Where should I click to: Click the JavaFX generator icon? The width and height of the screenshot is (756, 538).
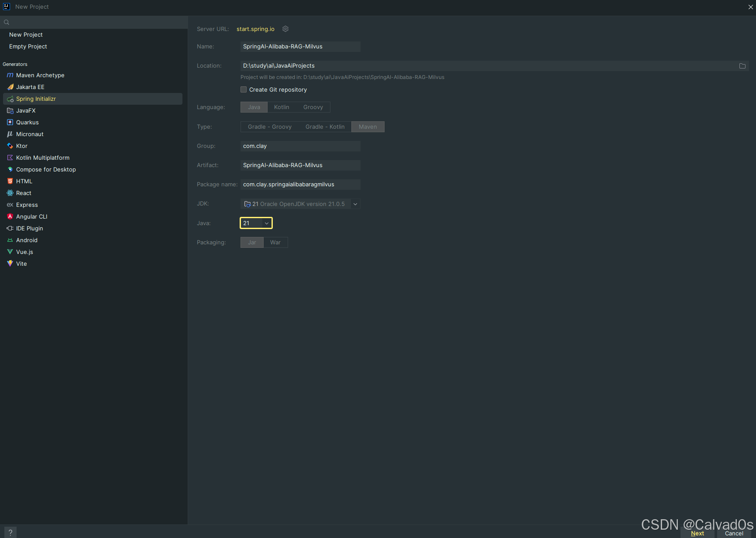pyautogui.click(x=10, y=110)
